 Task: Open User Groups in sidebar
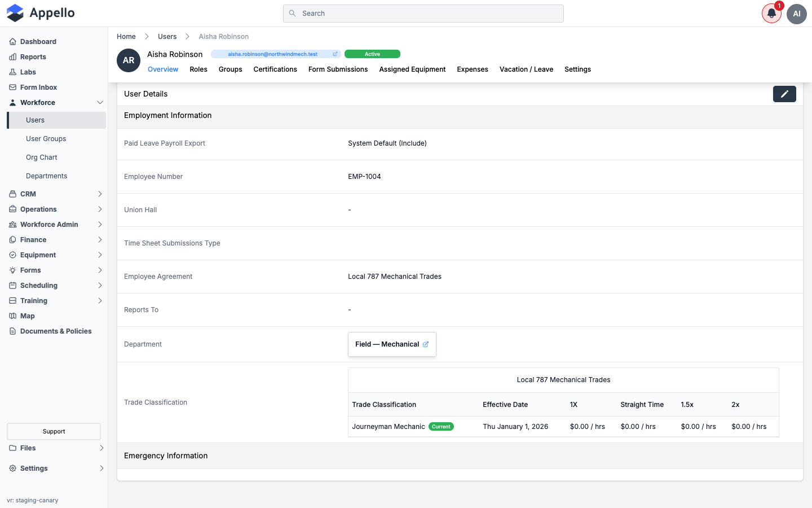coord(46,139)
